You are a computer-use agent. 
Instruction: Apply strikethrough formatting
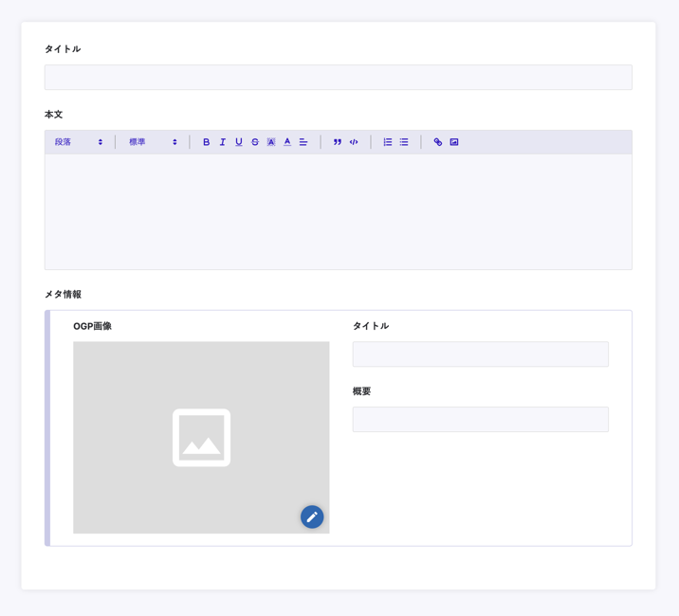click(254, 142)
